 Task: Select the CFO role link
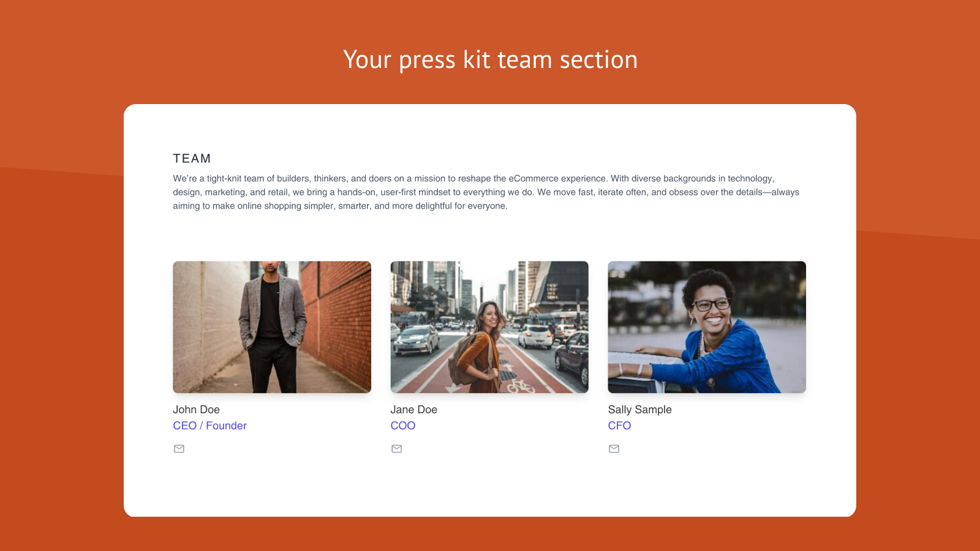pos(619,425)
